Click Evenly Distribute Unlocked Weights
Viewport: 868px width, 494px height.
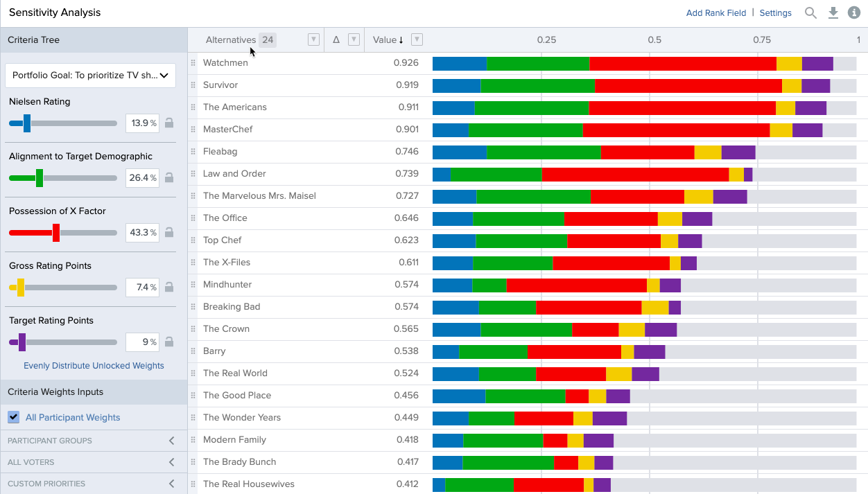[94, 366]
